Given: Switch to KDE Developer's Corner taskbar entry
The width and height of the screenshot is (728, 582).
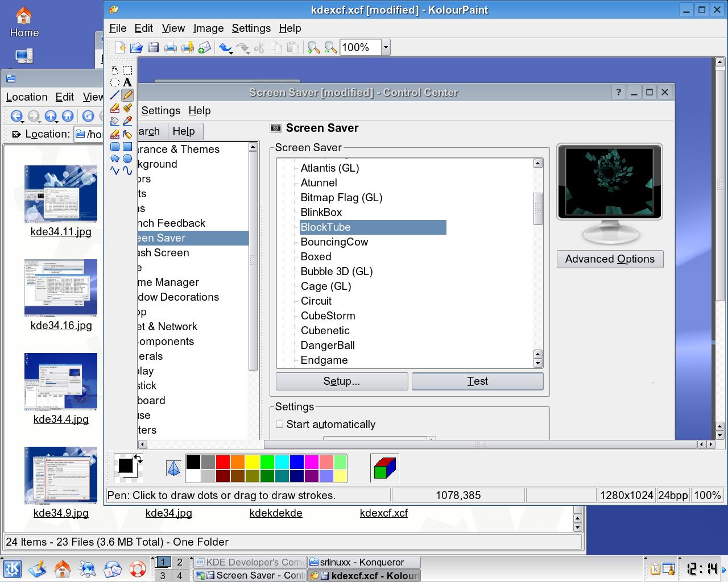Looking at the screenshot, I should click(250, 562).
